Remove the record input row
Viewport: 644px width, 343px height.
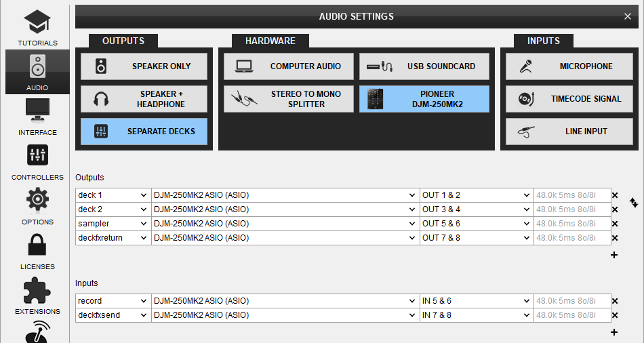click(x=615, y=301)
